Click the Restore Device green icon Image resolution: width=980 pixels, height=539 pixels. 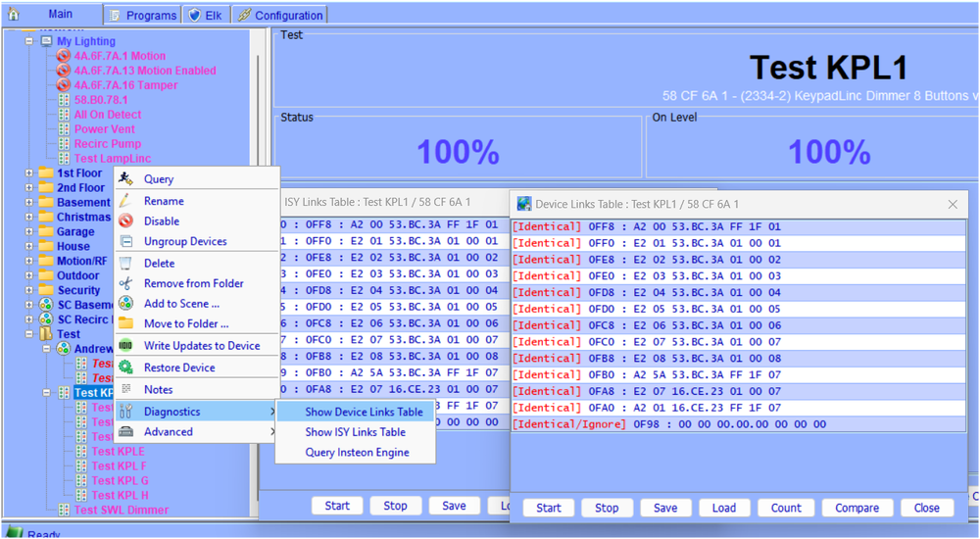tap(125, 367)
